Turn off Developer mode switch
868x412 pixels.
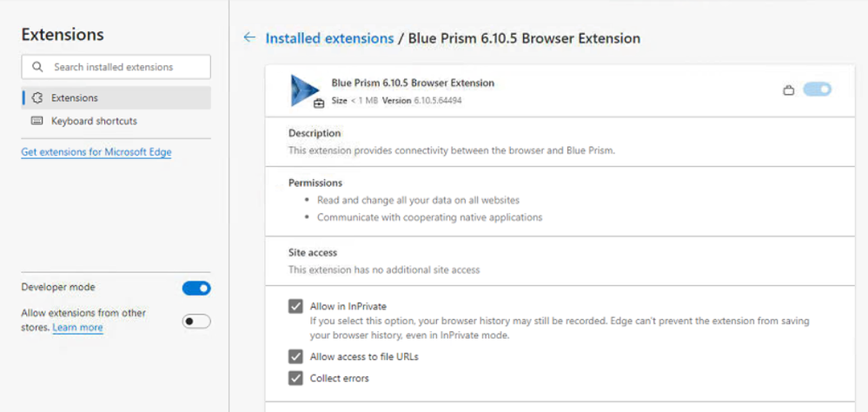click(196, 288)
